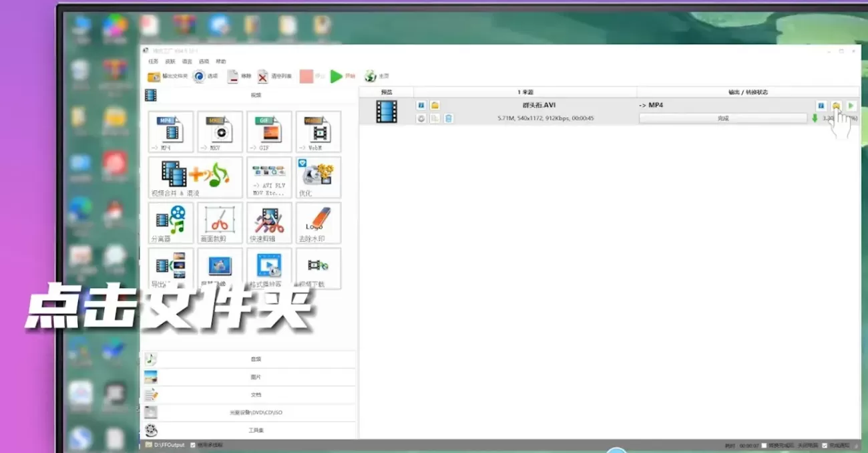The height and width of the screenshot is (453, 868).
Task: Click the 完成 progress bar of the task
Action: tap(723, 118)
